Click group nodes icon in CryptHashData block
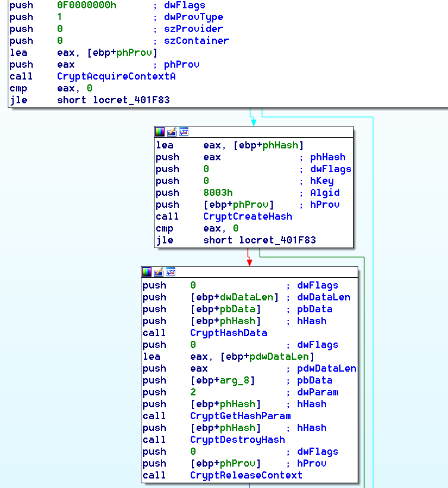Screen dimensions: 448x488 pos(171,272)
